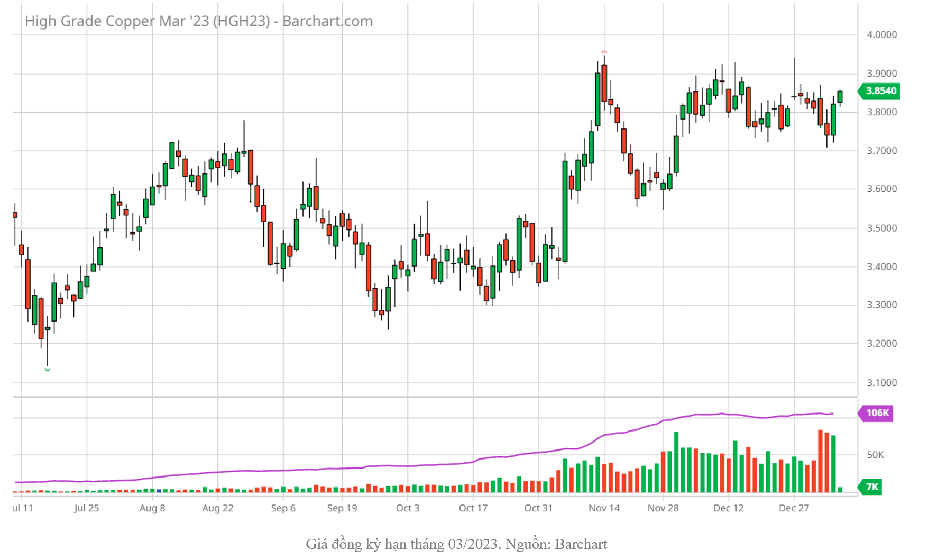Select the Aug 22 date label
947x560 pixels.
coord(217,508)
